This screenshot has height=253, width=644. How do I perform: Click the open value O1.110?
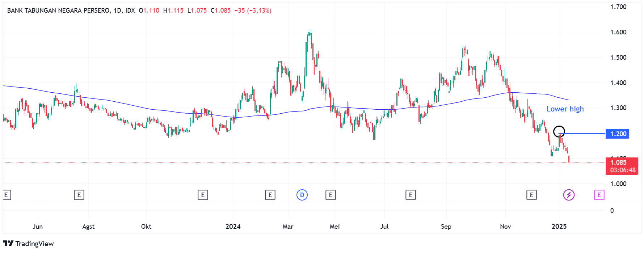coord(149,10)
